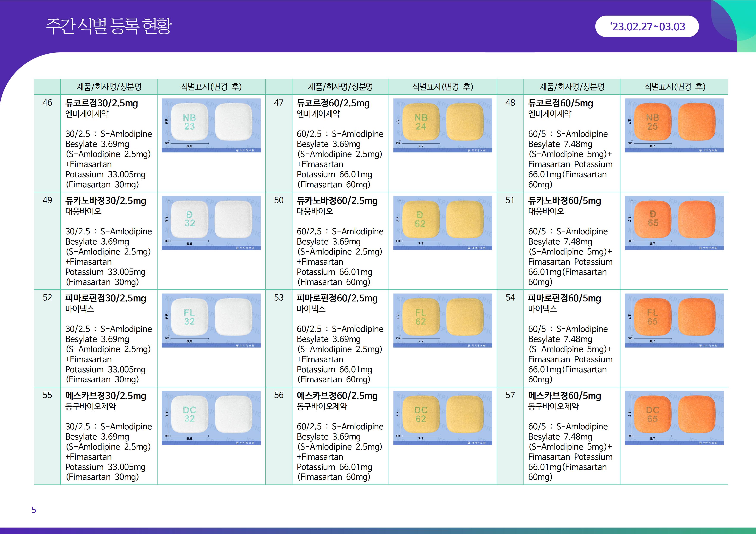Click the DC 62 yellow pill image
The height and width of the screenshot is (534, 756).
pyautogui.click(x=442, y=418)
